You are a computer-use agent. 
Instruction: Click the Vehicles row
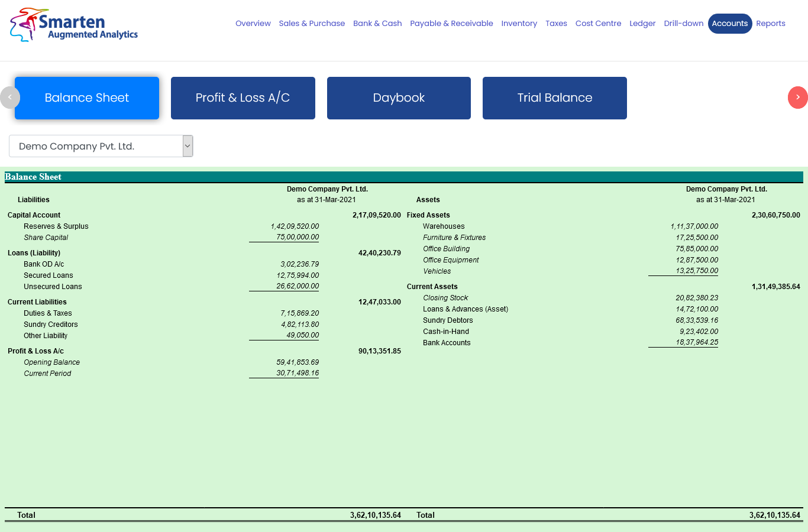[x=437, y=271]
